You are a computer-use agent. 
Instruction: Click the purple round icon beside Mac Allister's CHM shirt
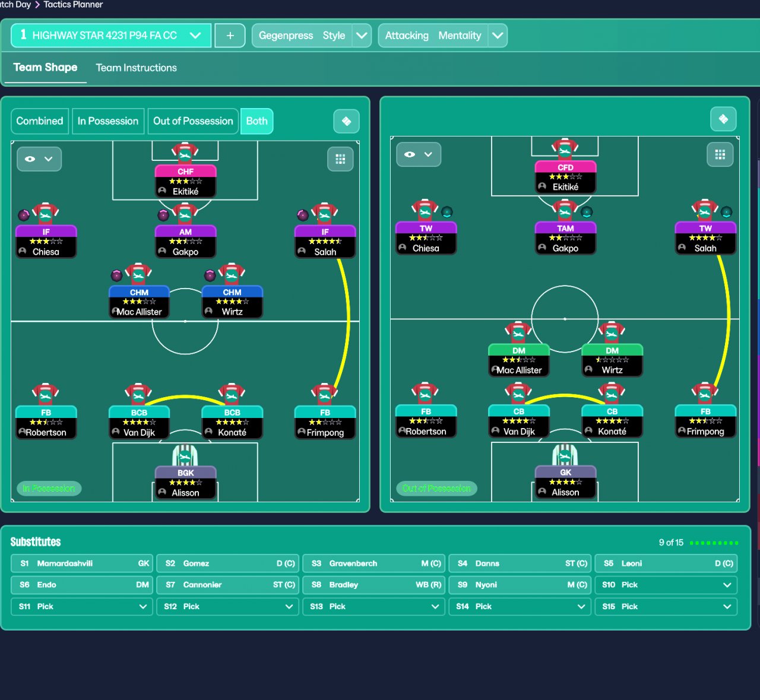pos(117,275)
